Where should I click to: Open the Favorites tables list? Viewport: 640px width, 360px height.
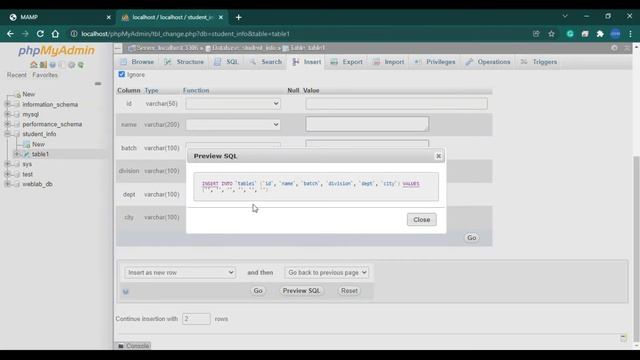point(45,75)
